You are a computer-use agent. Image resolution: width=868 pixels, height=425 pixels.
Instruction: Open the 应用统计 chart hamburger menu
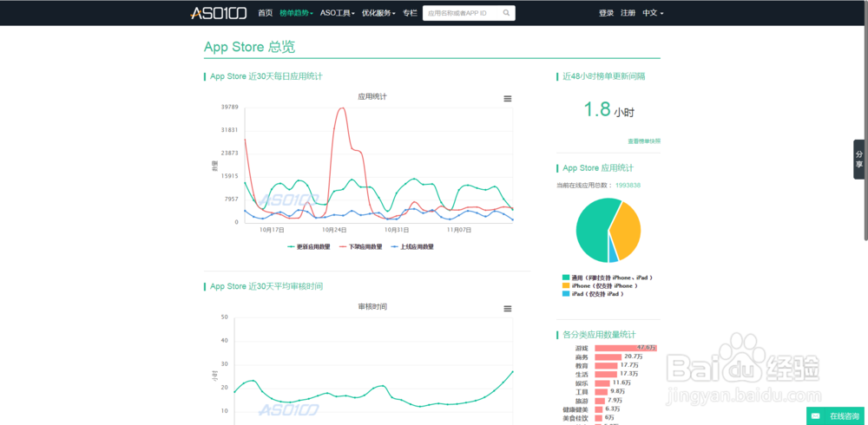[x=508, y=99]
